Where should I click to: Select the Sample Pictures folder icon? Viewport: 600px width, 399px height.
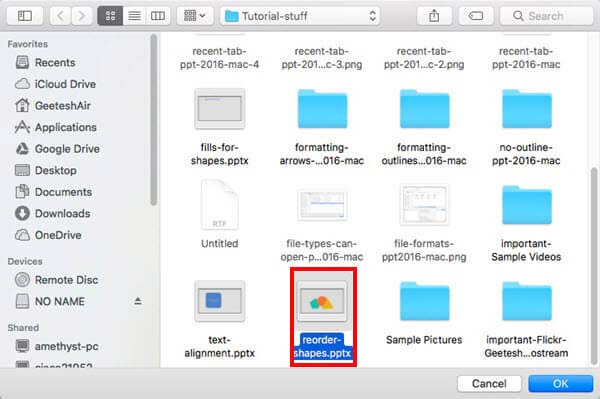coord(424,301)
